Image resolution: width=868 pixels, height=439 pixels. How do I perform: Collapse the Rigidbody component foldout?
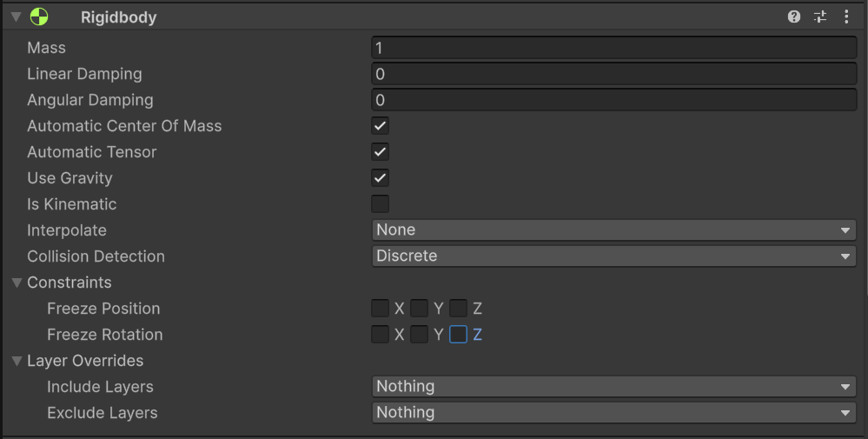(x=16, y=17)
